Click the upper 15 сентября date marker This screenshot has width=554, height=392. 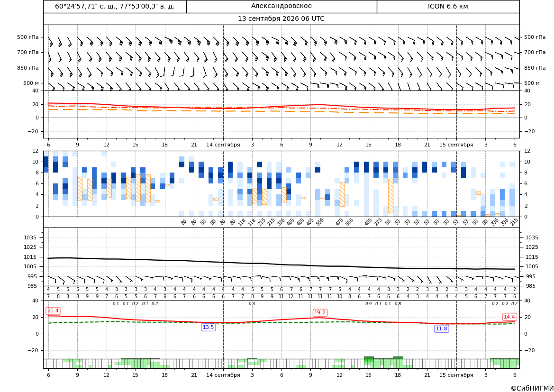tap(456, 145)
